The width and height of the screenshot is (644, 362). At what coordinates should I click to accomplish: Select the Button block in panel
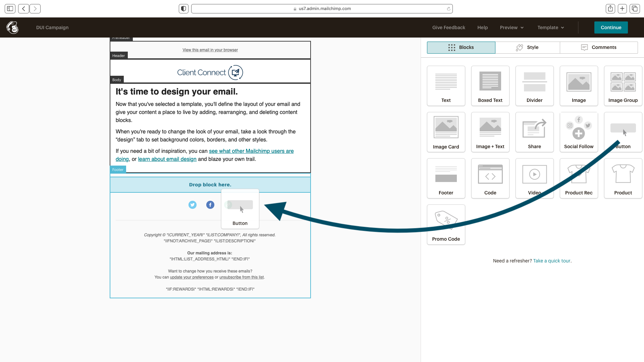(x=623, y=132)
